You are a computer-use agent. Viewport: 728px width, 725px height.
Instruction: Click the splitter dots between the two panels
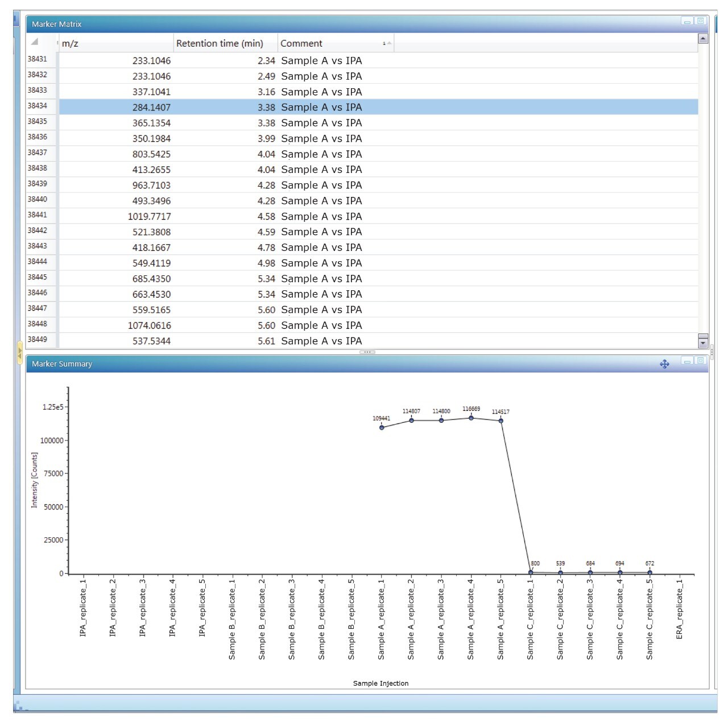[x=367, y=353]
